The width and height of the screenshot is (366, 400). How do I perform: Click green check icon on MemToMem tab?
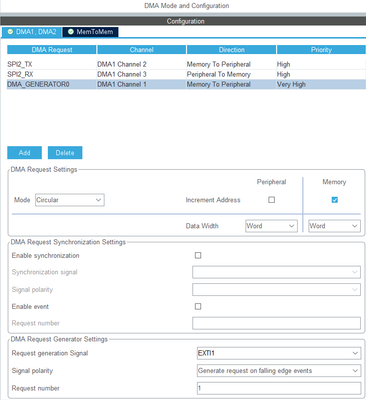(x=71, y=32)
